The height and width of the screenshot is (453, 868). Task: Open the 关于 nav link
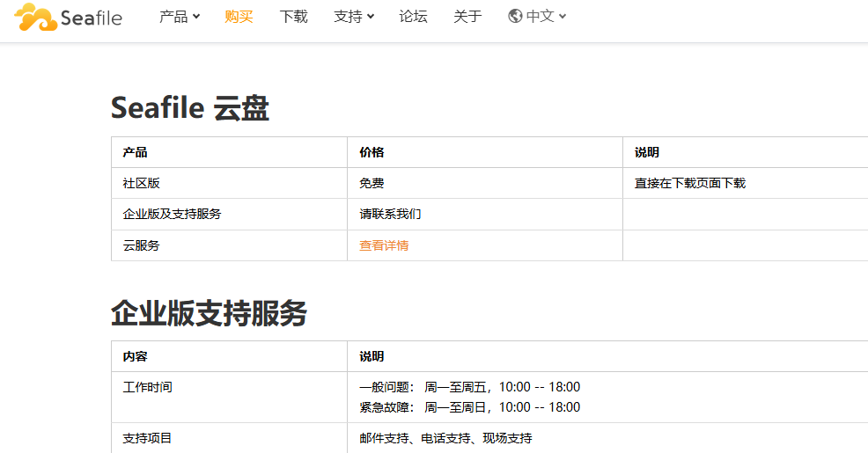coord(467,17)
